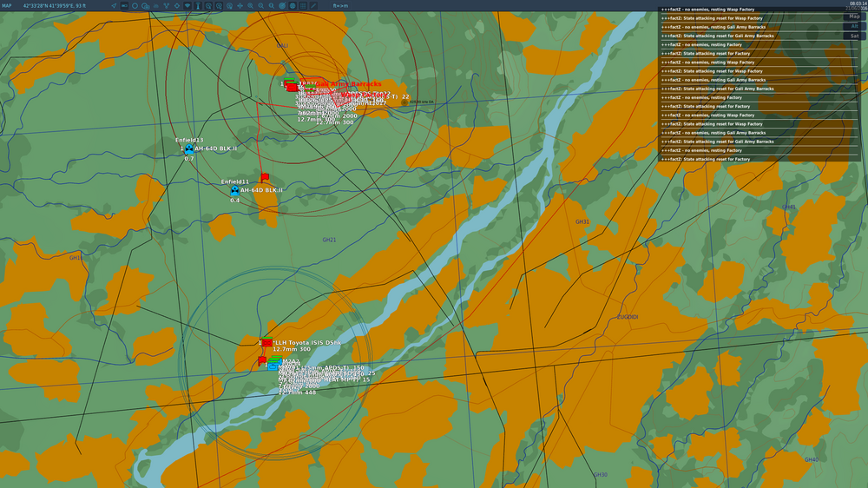
Task: Toggle the wifi-shaped toolbar icon
Action: coord(187,5)
